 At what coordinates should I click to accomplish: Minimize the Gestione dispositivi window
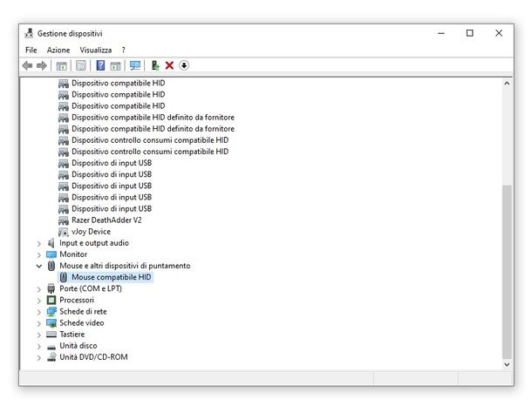click(441, 33)
